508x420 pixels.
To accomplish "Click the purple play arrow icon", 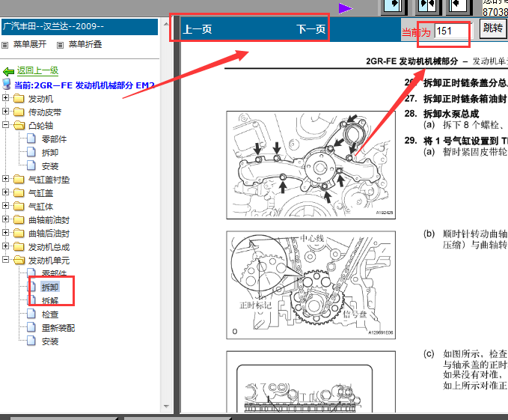I will point(345,8).
